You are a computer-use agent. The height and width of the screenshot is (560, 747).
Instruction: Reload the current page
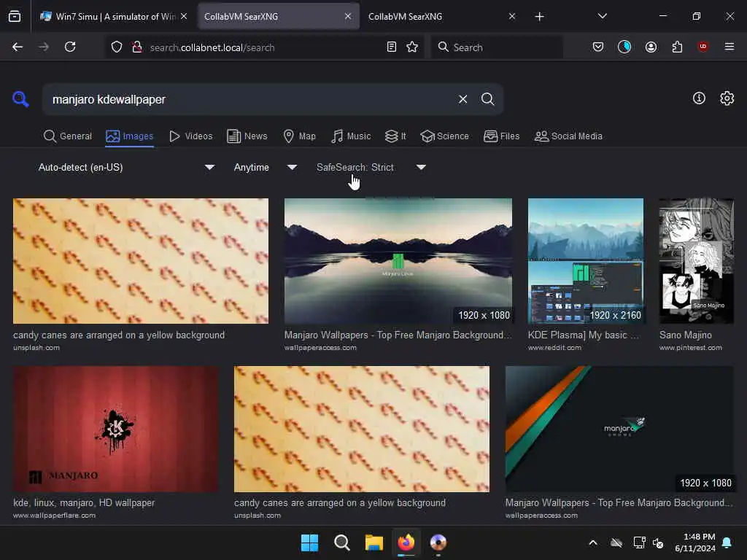pyautogui.click(x=70, y=47)
